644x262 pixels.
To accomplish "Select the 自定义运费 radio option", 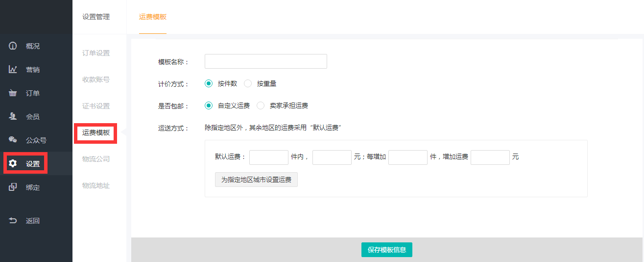I will tap(209, 105).
